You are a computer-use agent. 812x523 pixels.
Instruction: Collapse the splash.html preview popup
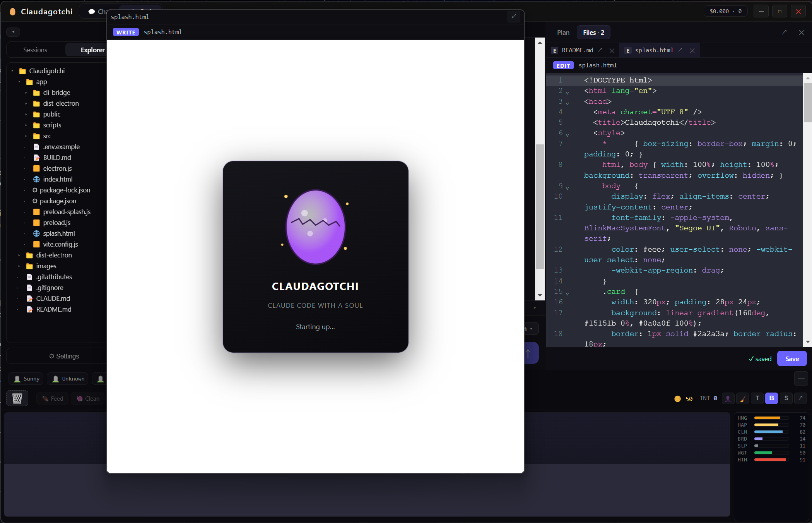click(514, 17)
